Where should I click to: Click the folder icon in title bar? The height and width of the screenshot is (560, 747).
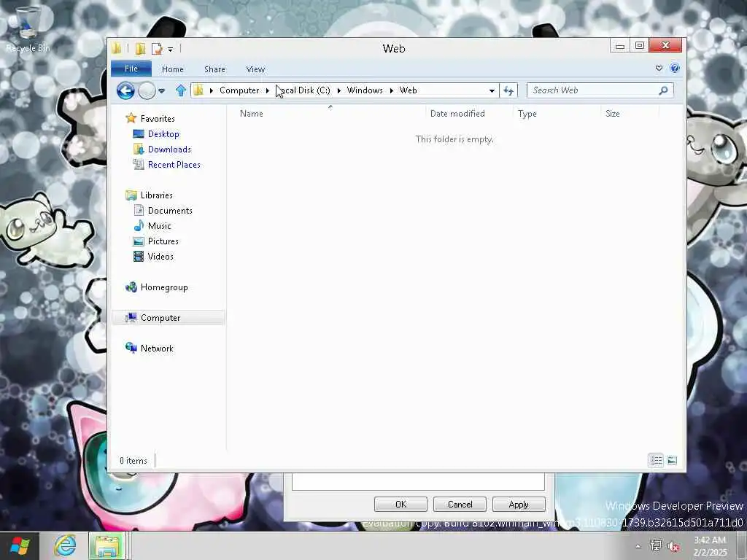coord(116,48)
